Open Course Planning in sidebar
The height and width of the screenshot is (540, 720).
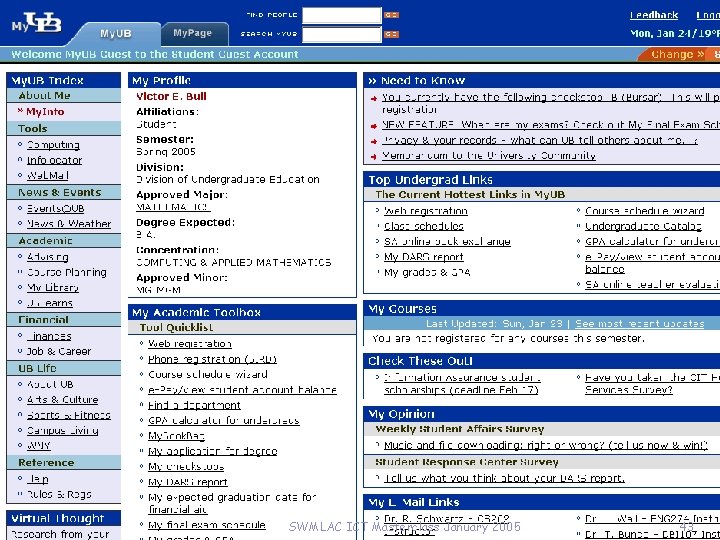[67, 272]
